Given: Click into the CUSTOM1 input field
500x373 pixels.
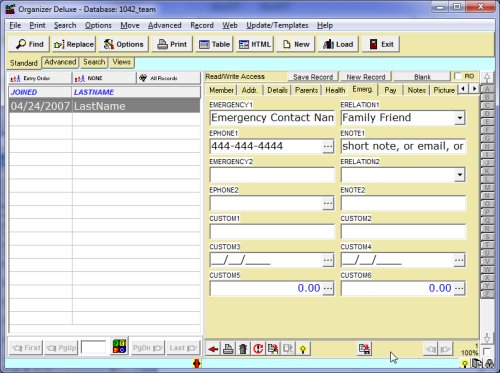Looking at the screenshot, I should [x=272, y=232].
